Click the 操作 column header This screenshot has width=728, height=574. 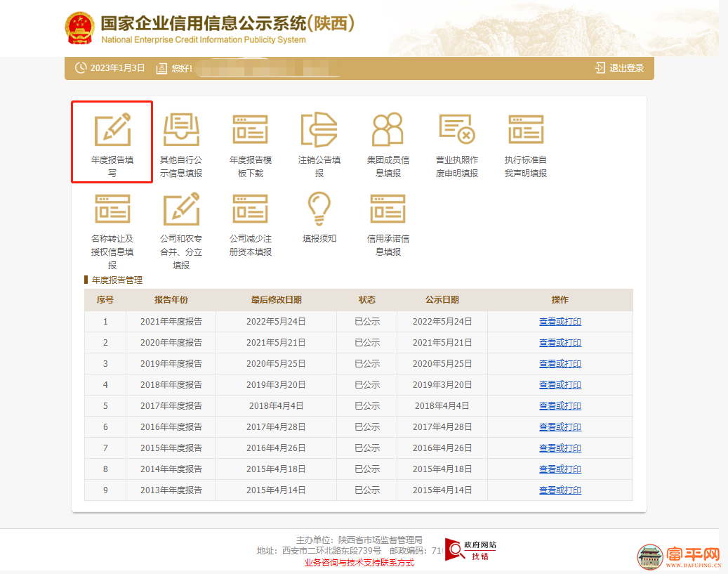[560, 300]
